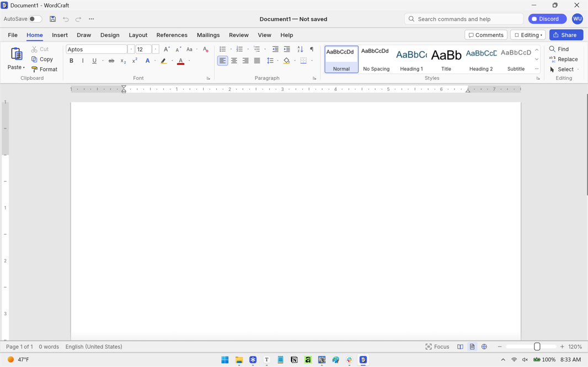
Task: Open the font name dropdown arrow
Action: [x=131, y=50]
